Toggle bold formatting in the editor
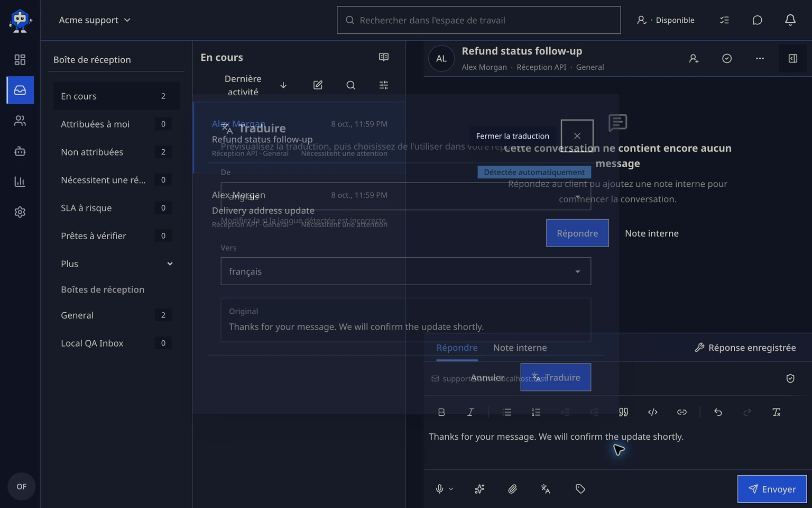This screenshot has width=812, height=508. click(441, 412)
